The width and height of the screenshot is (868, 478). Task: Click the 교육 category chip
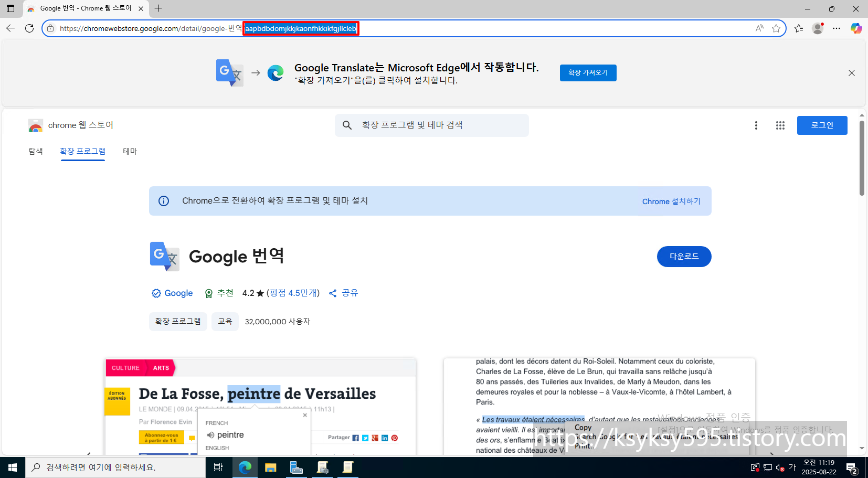coord(225,322)
